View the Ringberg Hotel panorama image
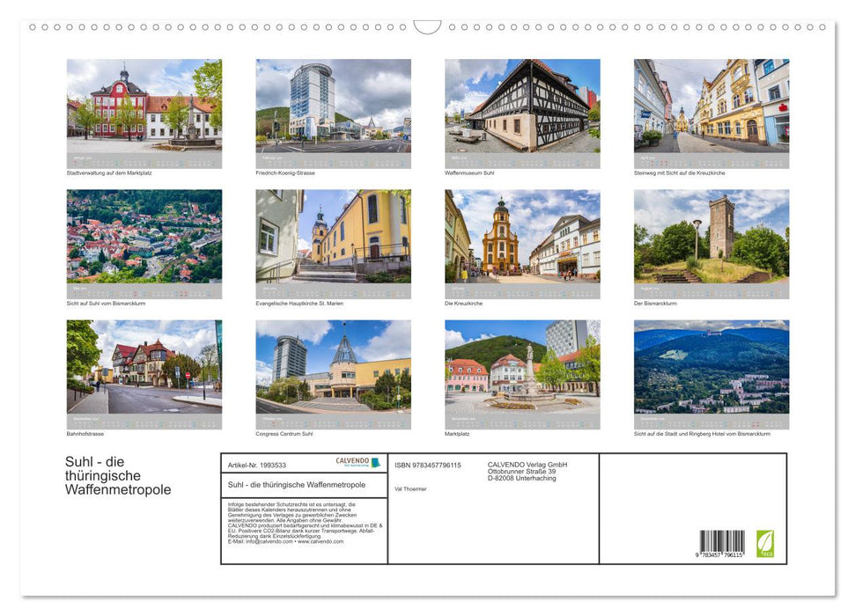Screen dimensions: 855x616 coord(710,371)
